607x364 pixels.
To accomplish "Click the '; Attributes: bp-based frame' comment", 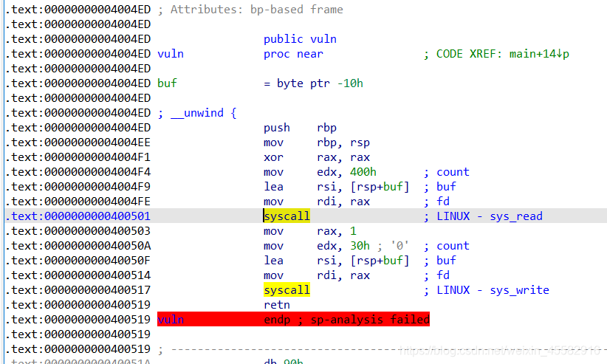I will [250, 10].
